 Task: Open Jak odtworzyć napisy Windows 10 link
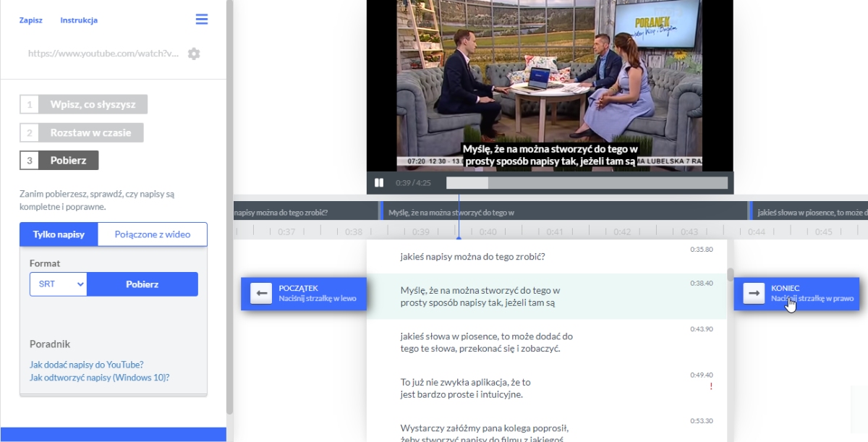[99, 378]
